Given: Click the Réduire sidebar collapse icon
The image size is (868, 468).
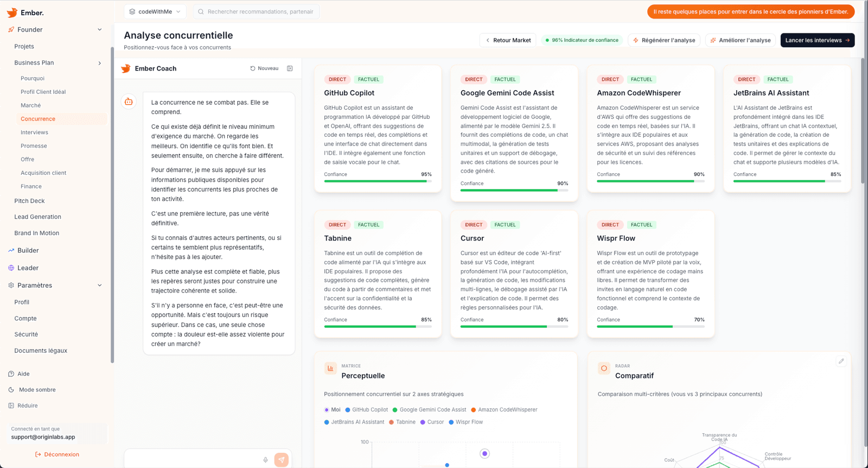Looking at the screenshot, I should [x=11, y=406].
